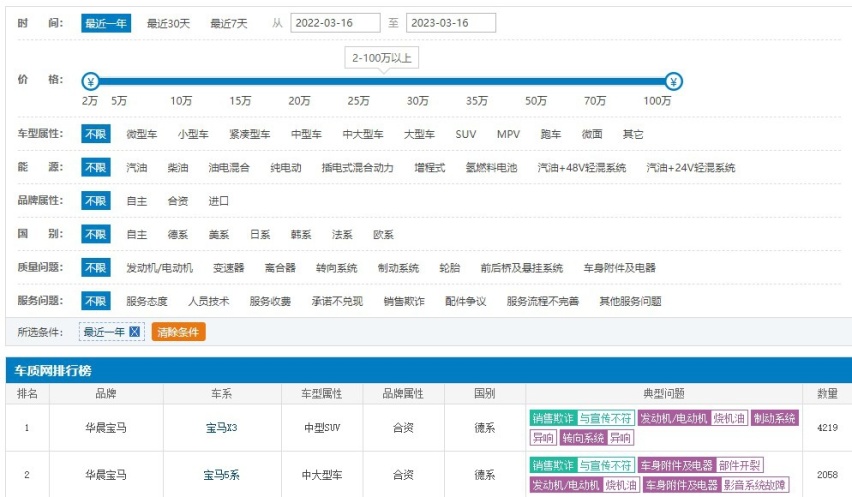
Task: Filter by 跑车 vehicle type
Action: pyautogui.click(x=550, y=134)
